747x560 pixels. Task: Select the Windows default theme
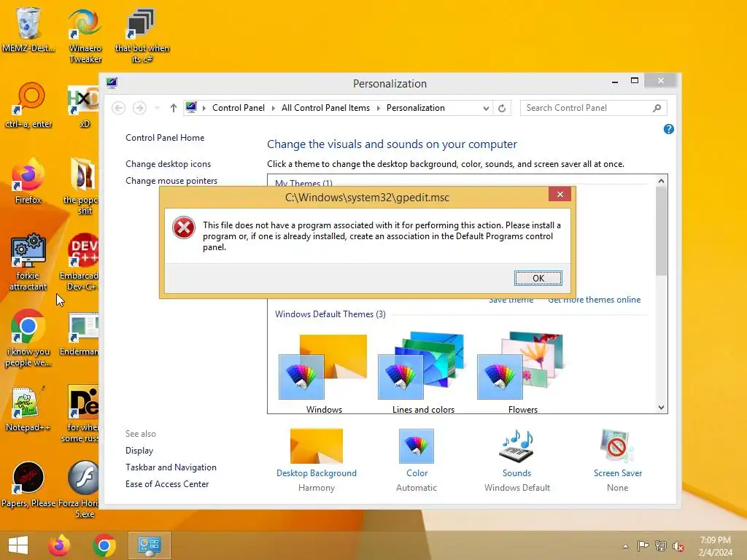[x=323, y=373]
